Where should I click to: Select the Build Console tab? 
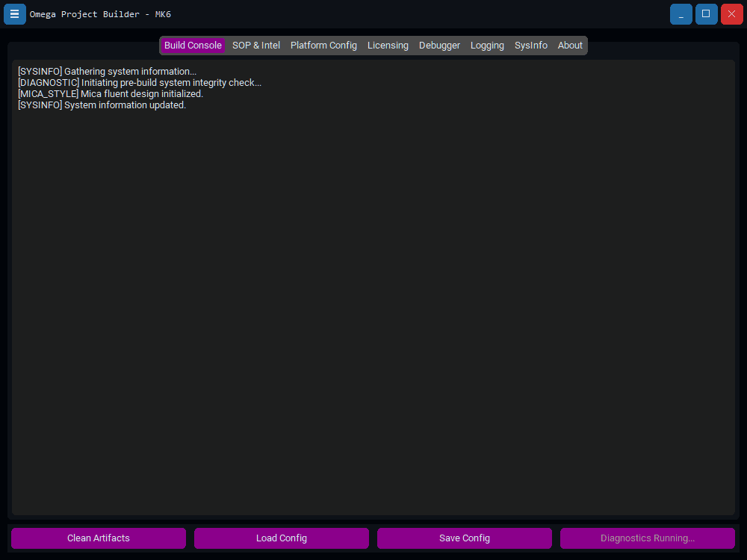193,46
